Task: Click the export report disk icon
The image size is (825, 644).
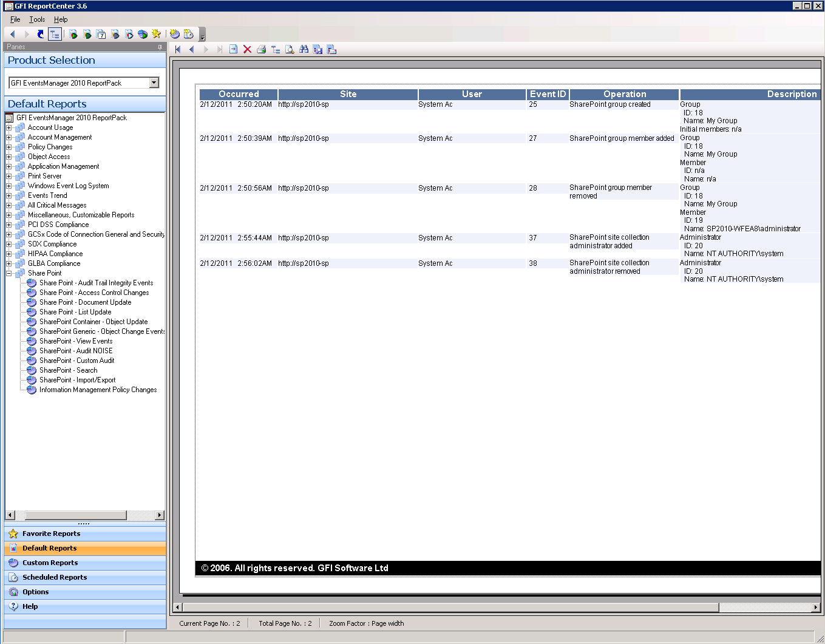Action: (317, 49)
